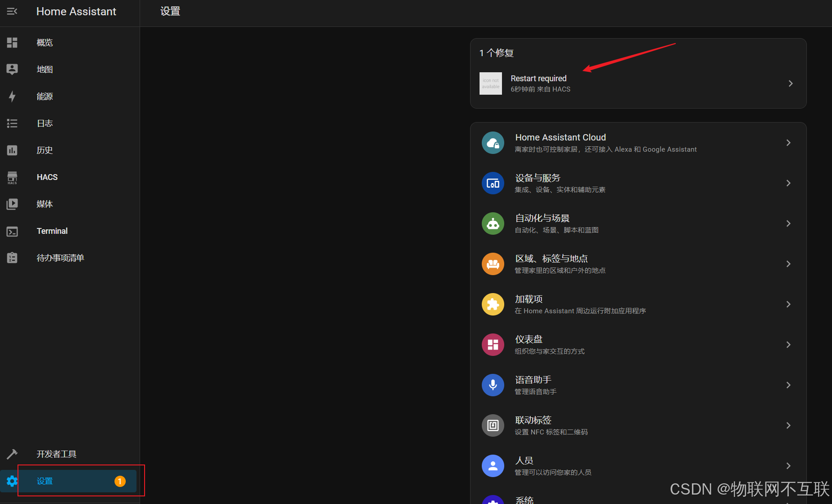832x504 pixels.
Task: Open the Restart required repair notice
Action: coord(638,83)
